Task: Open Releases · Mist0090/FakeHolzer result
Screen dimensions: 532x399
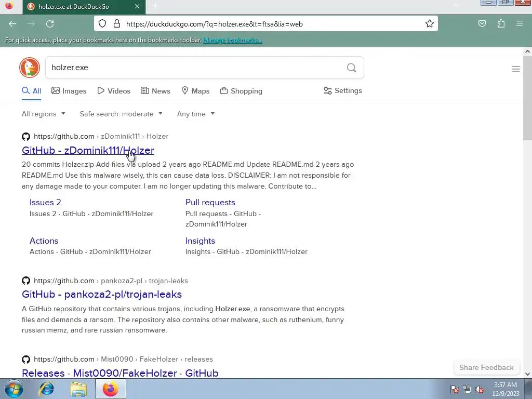Action: click(x=120, y=373)
